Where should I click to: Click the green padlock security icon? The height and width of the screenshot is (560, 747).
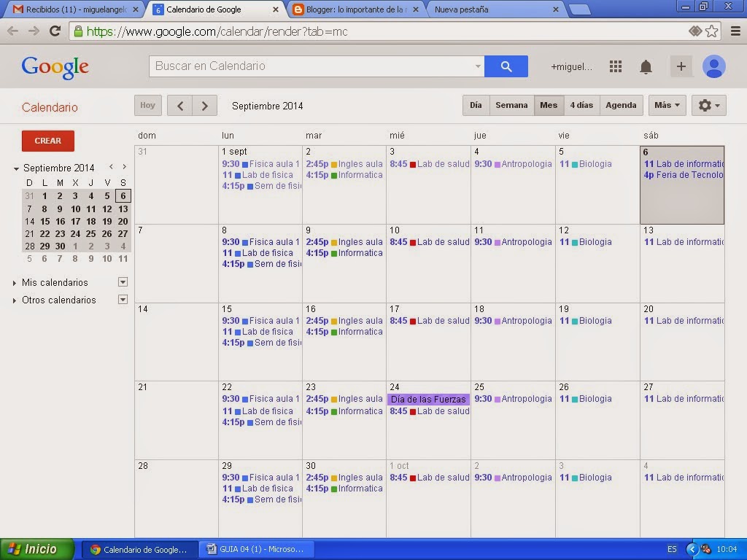click(x=77, y=31)
